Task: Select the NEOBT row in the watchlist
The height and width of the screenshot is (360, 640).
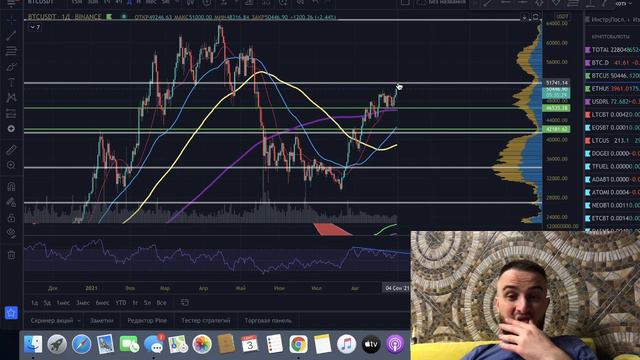Action: 612,205
